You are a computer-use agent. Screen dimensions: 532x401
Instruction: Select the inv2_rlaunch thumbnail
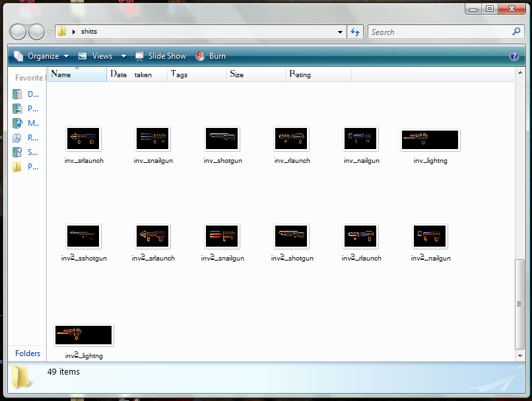click(360, 237)
